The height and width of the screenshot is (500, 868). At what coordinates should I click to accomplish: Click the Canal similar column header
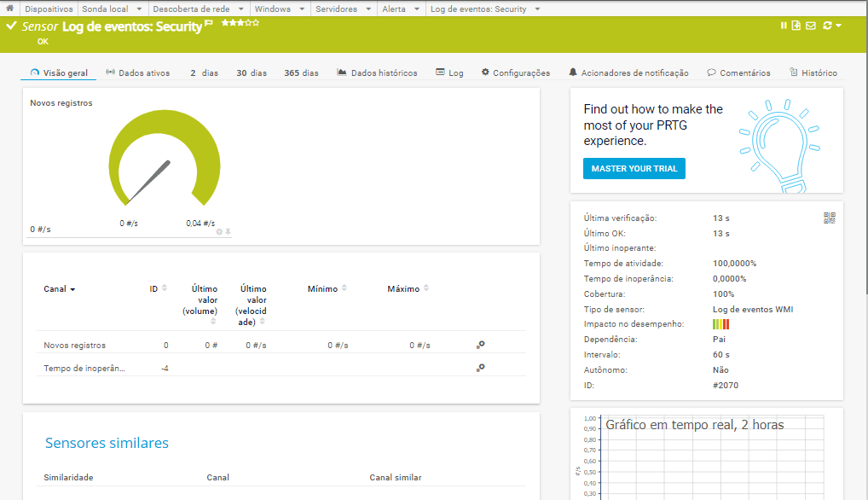pos(396,477)
